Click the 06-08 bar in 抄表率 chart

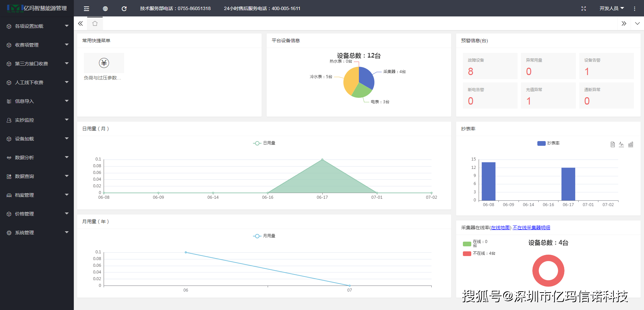(488, 181)
